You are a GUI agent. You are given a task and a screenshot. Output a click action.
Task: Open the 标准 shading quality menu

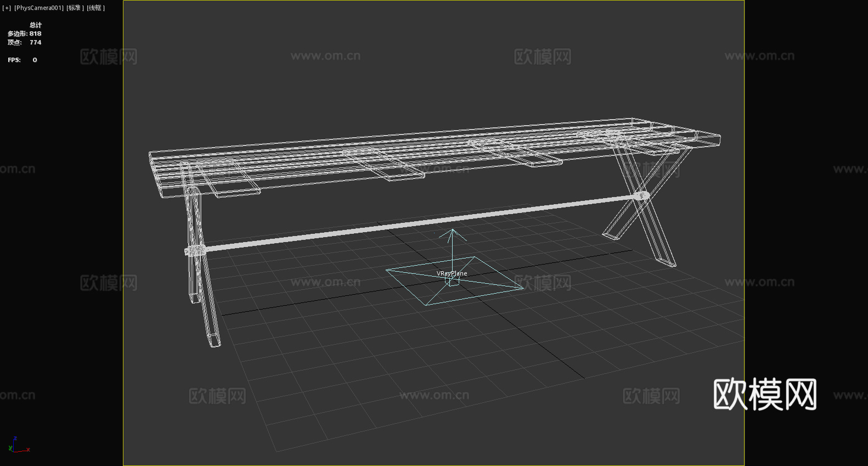(75, 8)
